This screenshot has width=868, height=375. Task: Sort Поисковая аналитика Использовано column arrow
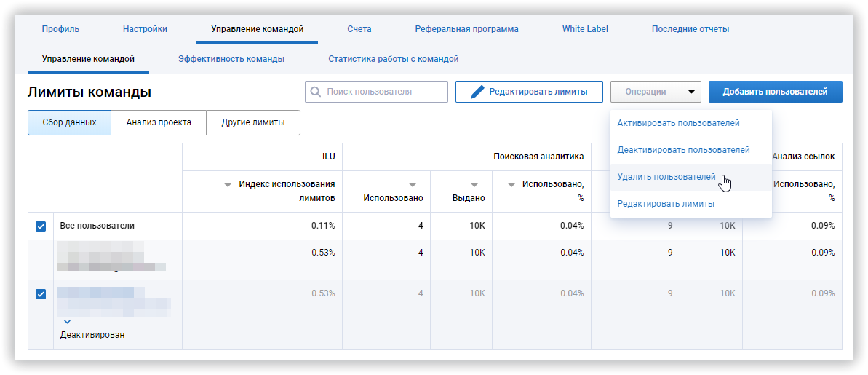pos(412,184)
